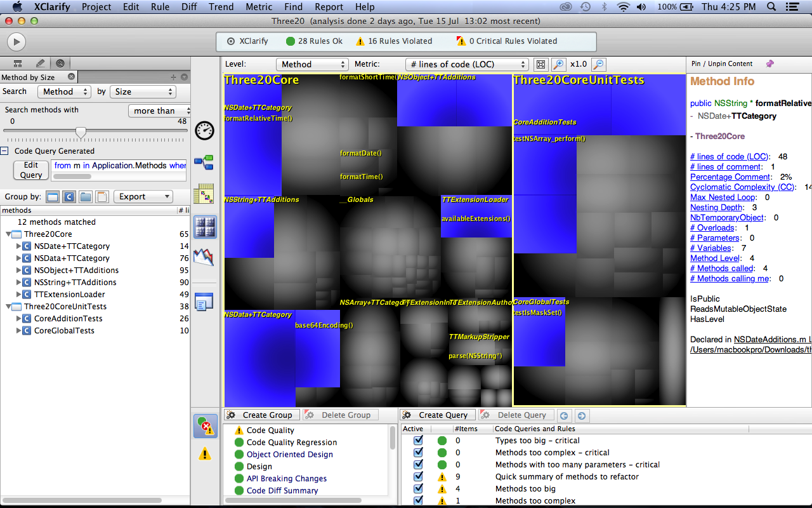Open the Rule menu
The image size is (812, 508).
click(160, 7)
